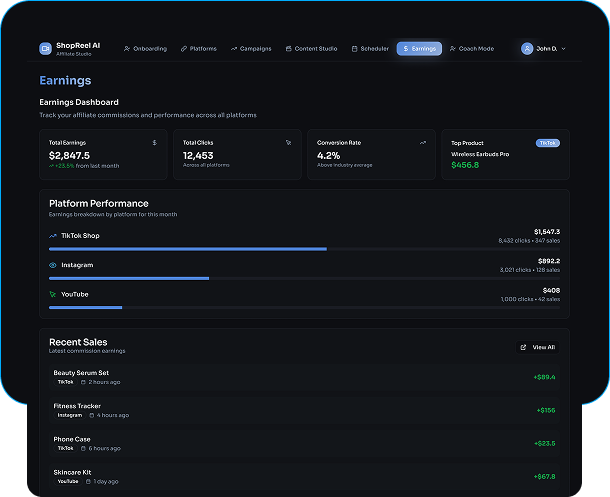Click the ShopReel AI logo icon
Screen dimensions: 610x497
tap(45, 48)
